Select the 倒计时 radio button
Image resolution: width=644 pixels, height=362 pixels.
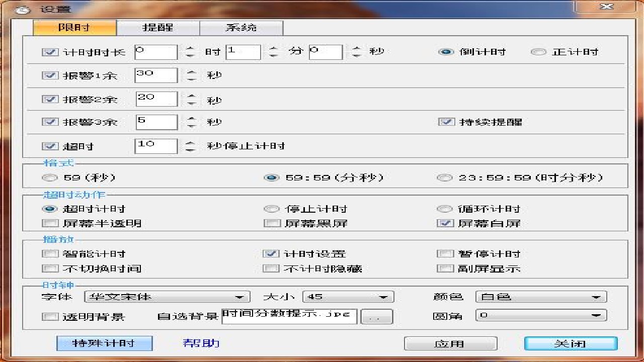click(x=446, y=52)
